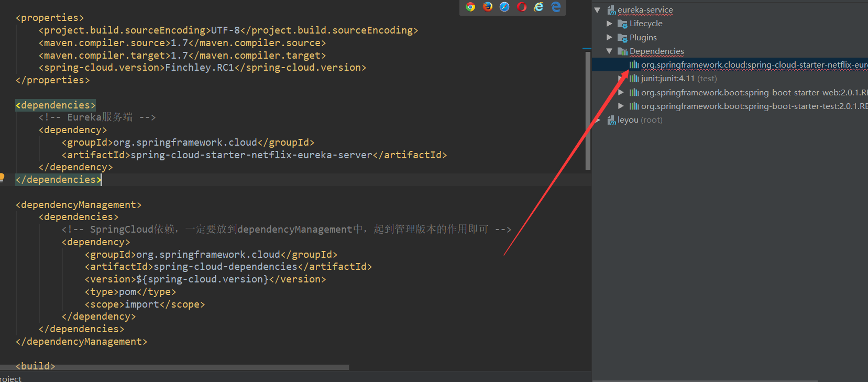Click the junit dependency library icon
Image resolution: width=868 pixels, height=382 pixels.
634,79
